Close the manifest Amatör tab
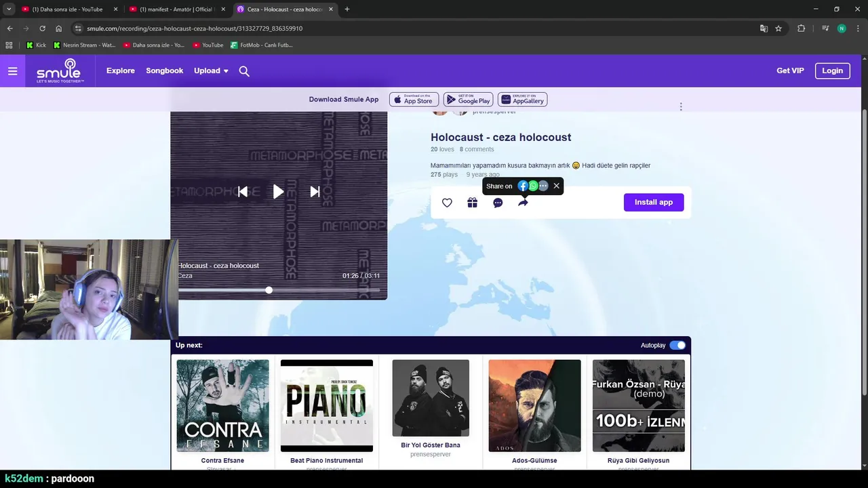Screen dimensions: 868x488 223,9
